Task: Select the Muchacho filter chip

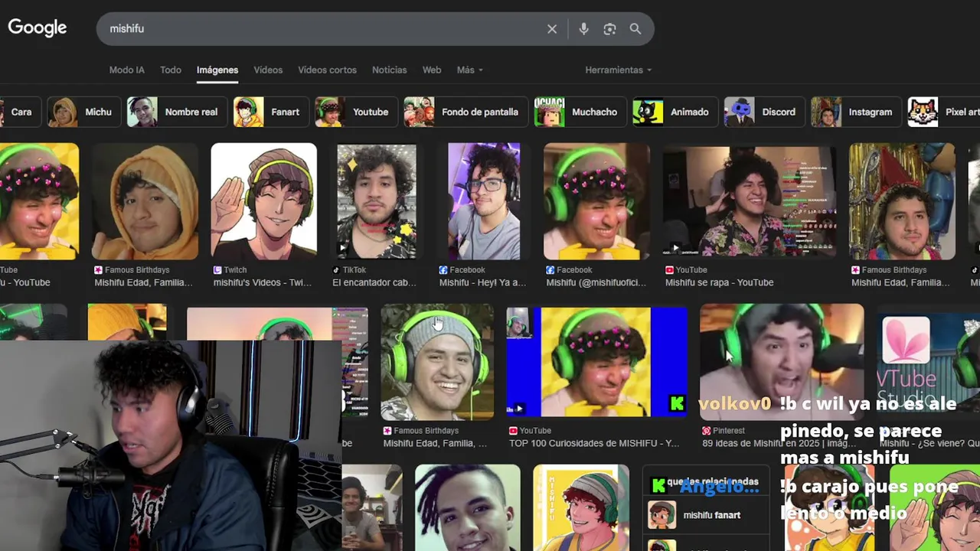Action: pyautogui.click(x=580, y=112)
